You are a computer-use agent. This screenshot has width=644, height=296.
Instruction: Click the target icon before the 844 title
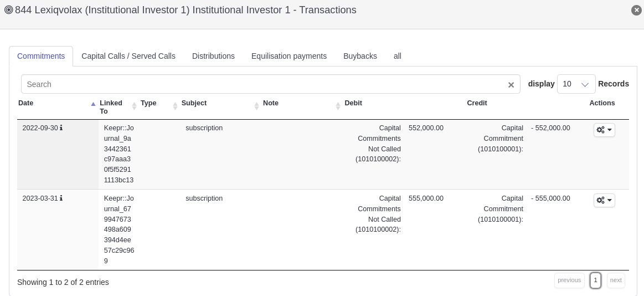pos(8,10)
